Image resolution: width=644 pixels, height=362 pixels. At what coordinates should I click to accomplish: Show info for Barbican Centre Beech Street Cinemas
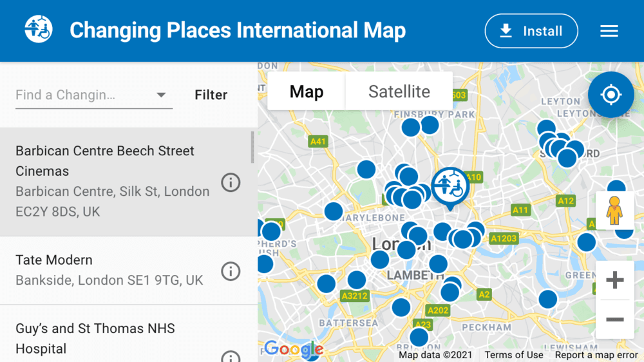click(x=231, y=182)
